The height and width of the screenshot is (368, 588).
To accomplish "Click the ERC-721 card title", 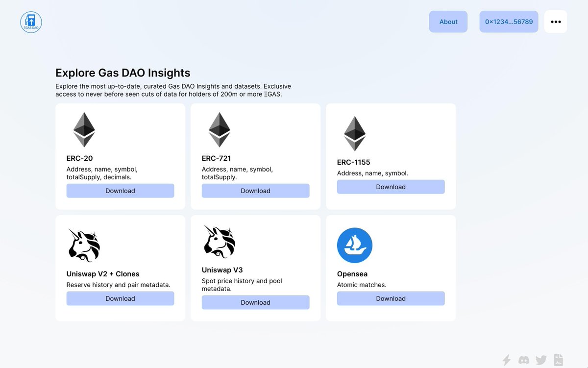I will point(217,158).
